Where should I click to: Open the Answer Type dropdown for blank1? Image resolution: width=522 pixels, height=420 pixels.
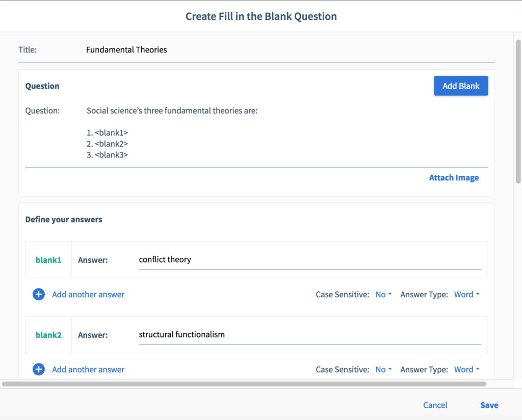[465, 294]
